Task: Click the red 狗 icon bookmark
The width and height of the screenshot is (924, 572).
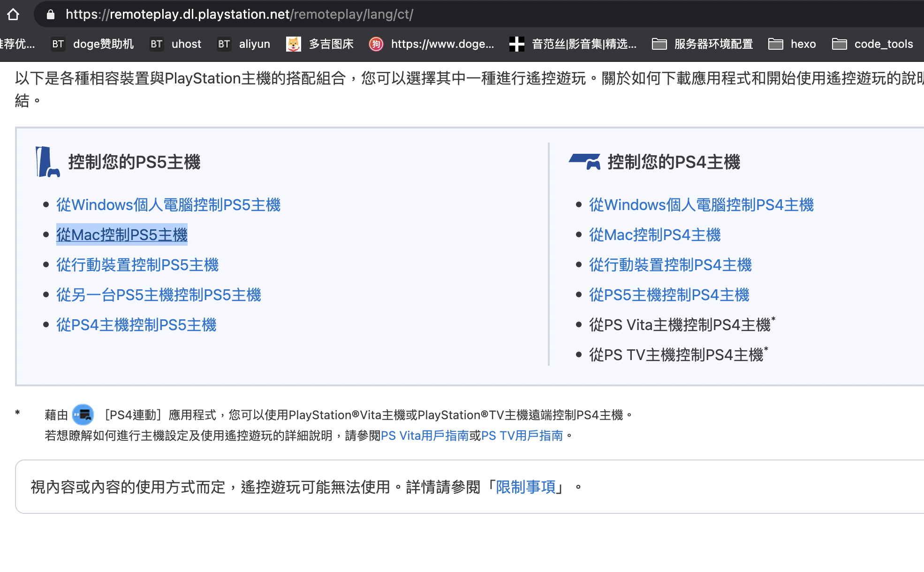Action: (376, 44)
